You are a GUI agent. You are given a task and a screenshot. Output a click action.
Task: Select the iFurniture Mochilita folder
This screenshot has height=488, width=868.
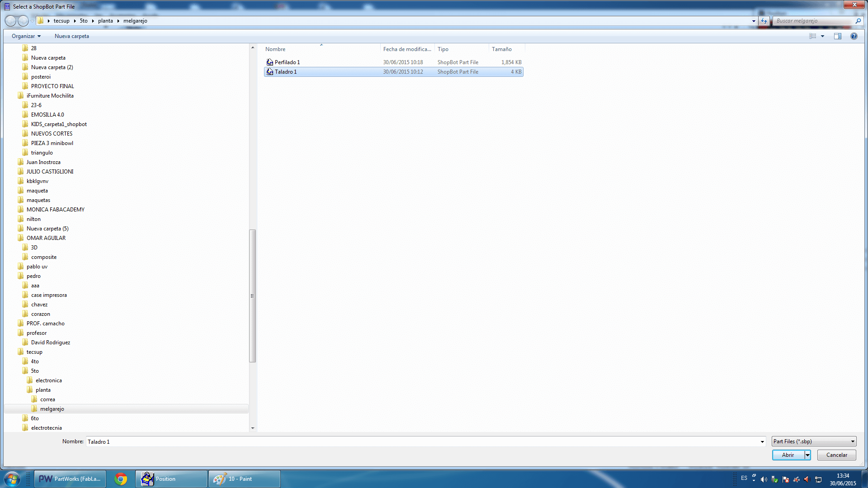50,96
